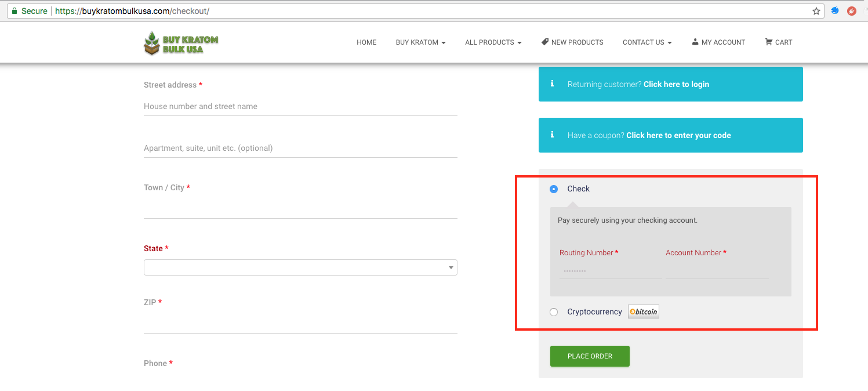868x391 pixels.
Task: Open My Account page
Action: coord(718,42)
